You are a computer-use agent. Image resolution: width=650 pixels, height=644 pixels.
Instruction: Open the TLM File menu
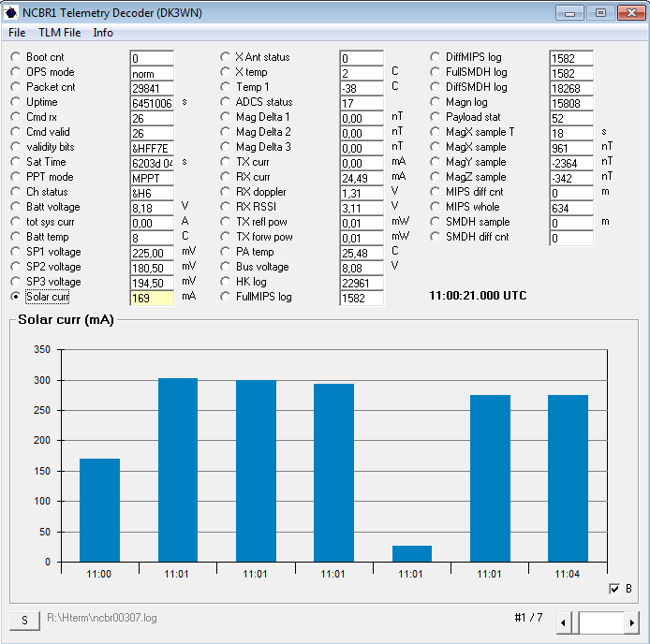(59, 33)
